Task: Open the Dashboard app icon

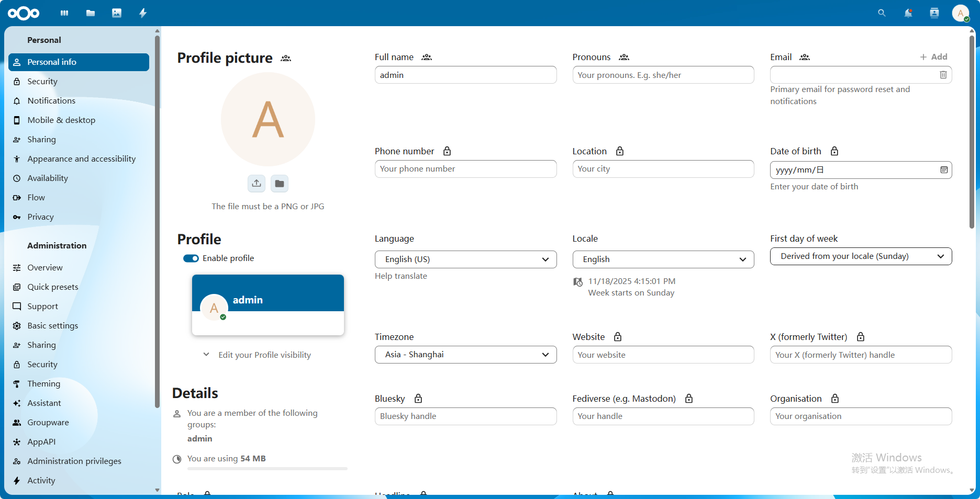Action: click(x=64, y=13)
